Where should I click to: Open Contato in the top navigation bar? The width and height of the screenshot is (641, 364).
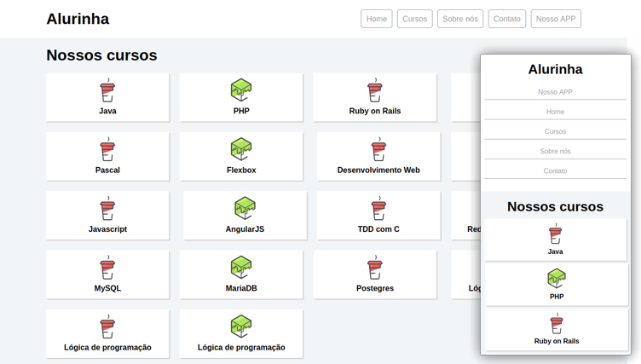(507, 19)
